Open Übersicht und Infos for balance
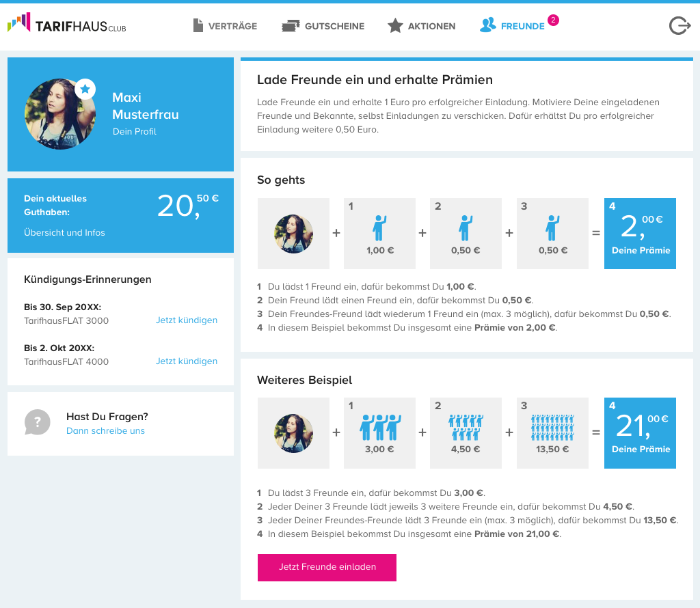 [64, 232]
